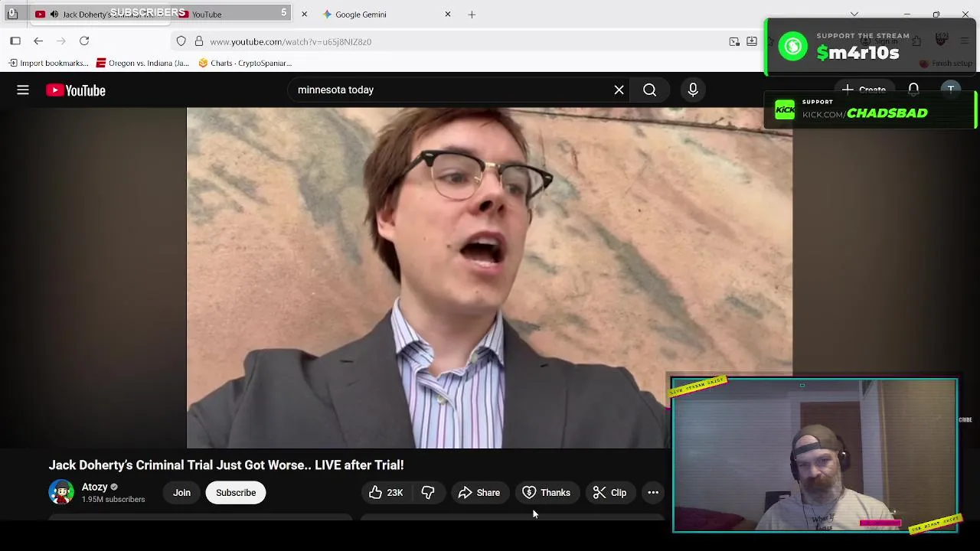
Task: Toggle the browser sidebar panel
Action: coord(15,41)
